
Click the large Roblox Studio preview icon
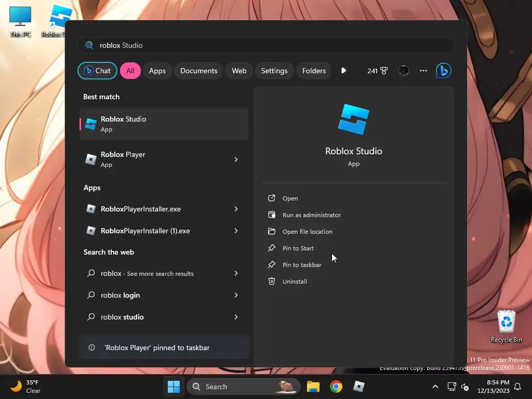[353, 119]
